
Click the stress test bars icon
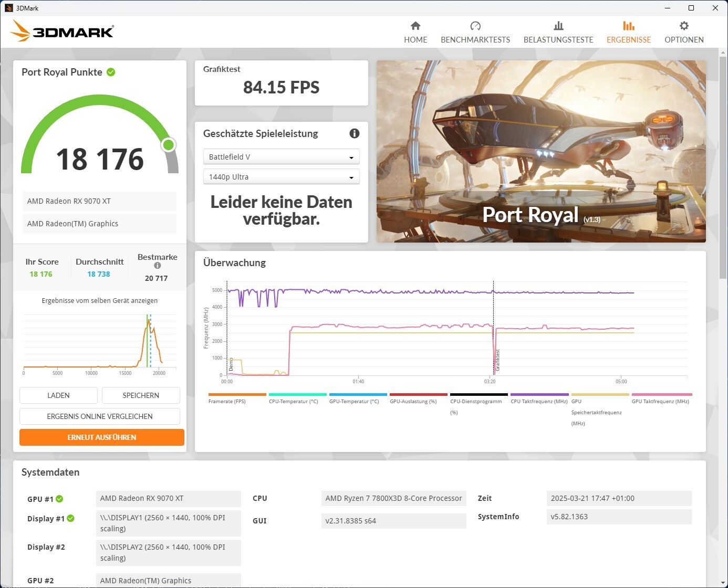pyautogui.click(x=558, y=26)
